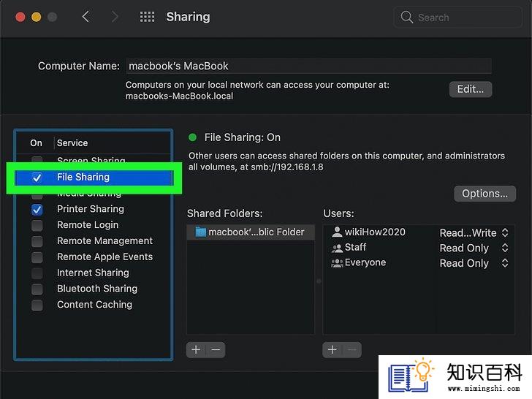This screenshot has width=532, height=399.
Task: Minimize window with yellow button
Action: click(37, 17)
